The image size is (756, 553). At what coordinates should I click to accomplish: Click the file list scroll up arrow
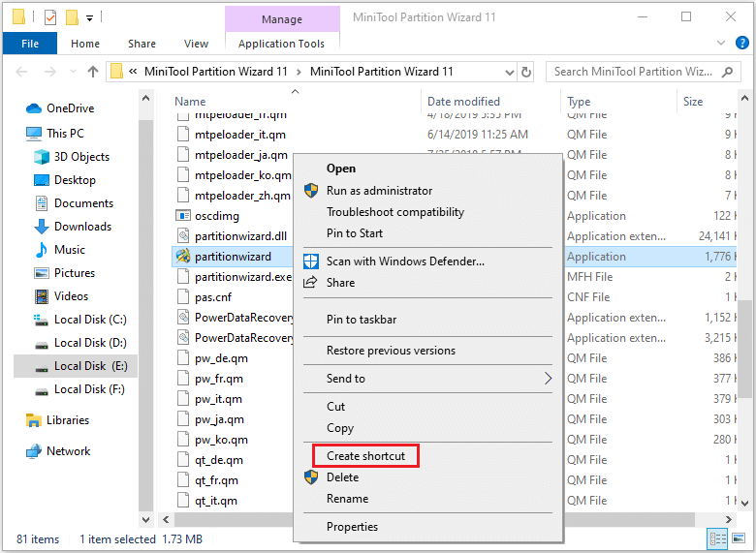point(744,98)
